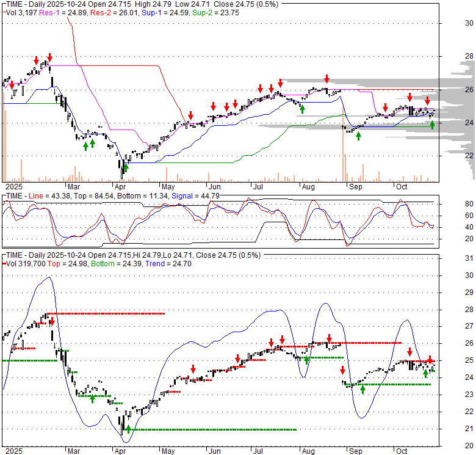
Task: Click the Apr month label on bottom chart axis
Action: pyautogui.click(x=120, y=451)
